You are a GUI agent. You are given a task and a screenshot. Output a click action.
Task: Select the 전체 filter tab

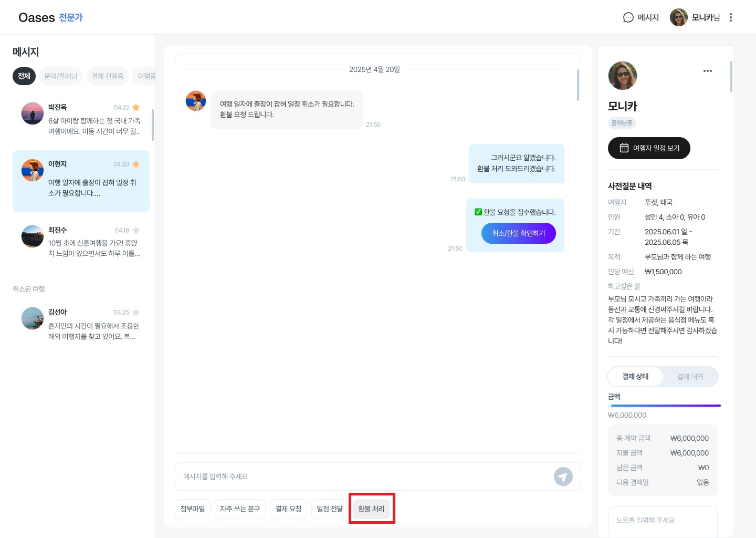[24, 76]
